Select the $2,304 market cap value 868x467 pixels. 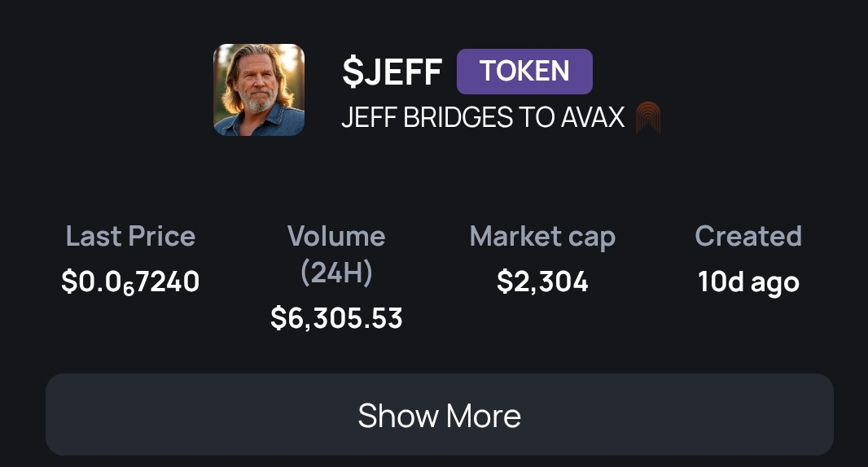542,282
